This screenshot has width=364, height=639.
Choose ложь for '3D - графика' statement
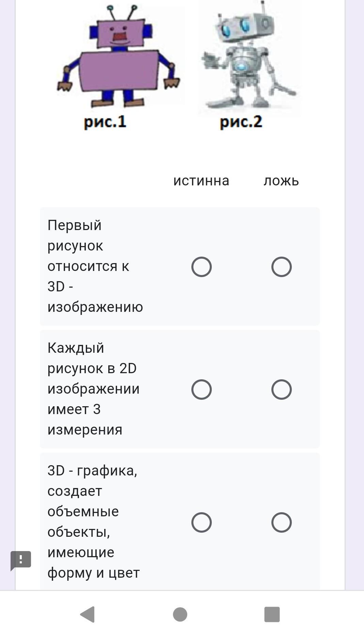pyautogui.click(x=281, y=522)
